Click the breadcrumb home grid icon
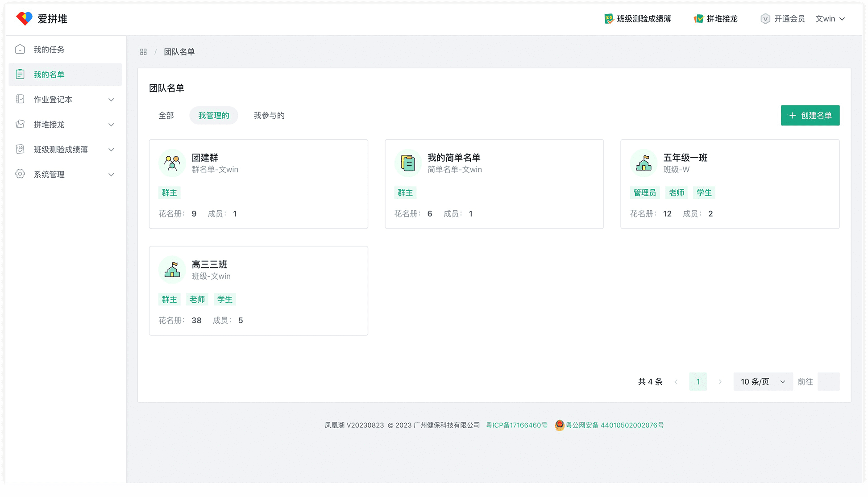The height and width of the screenshot is (497, 868). pos(143,52)
